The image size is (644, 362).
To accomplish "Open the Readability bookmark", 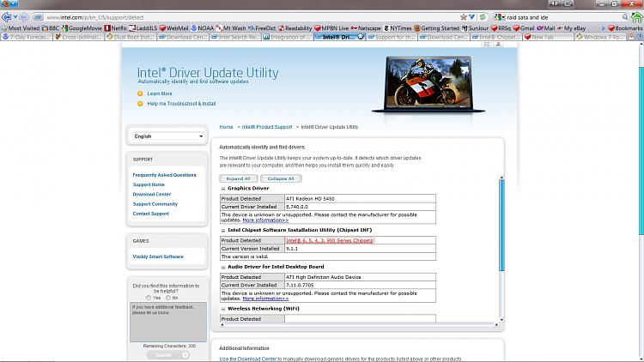I will point(295,28).
